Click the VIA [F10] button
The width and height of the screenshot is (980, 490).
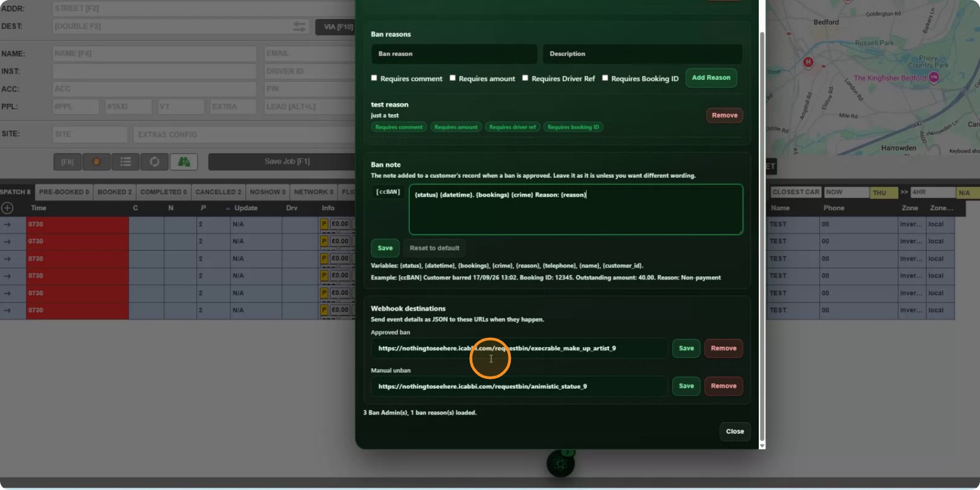(x=335, y=27)
